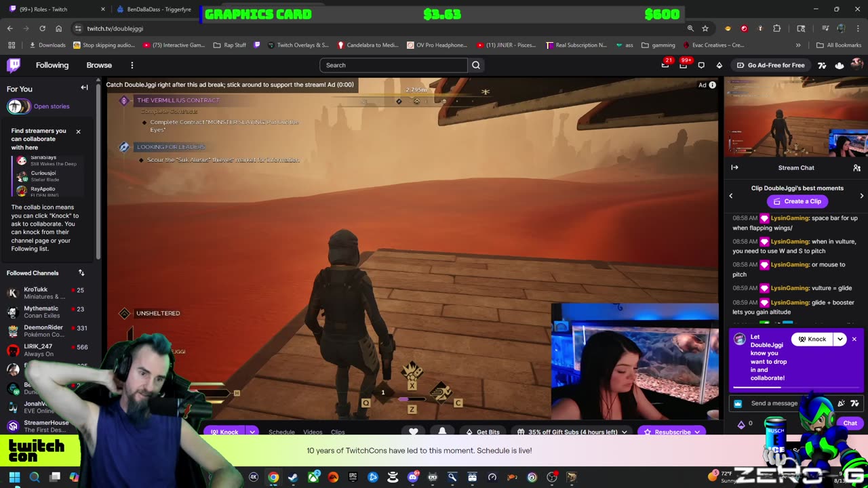Sort Followed Channels with the sort icon
The image size is (868, 488).
81,272
